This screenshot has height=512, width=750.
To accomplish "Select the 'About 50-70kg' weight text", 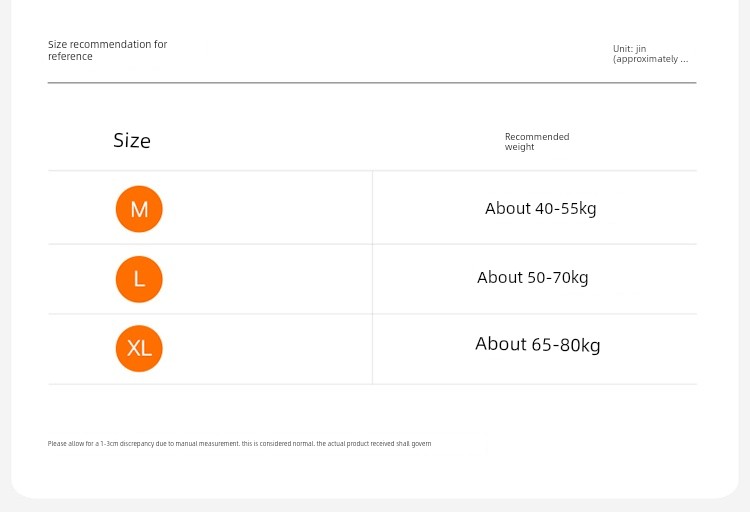I will pos(532,278).
